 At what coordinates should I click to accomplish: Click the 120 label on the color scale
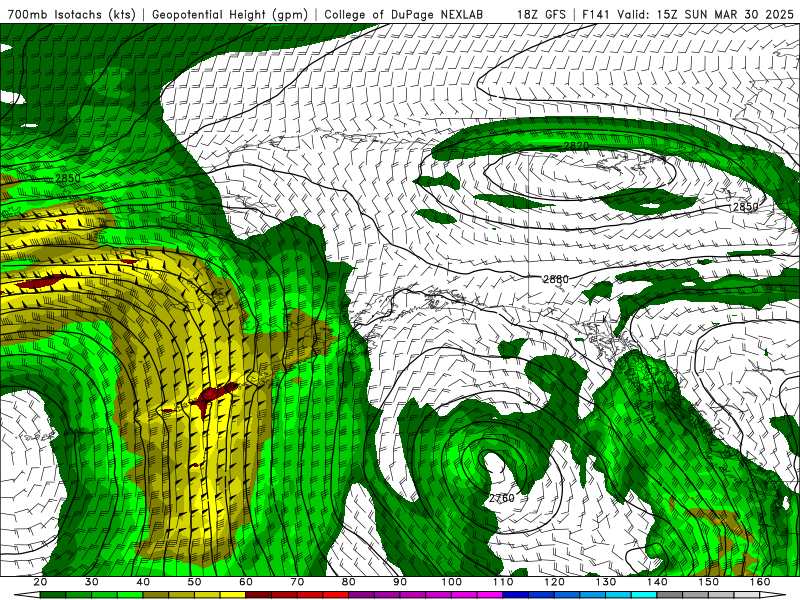(554, 582)
